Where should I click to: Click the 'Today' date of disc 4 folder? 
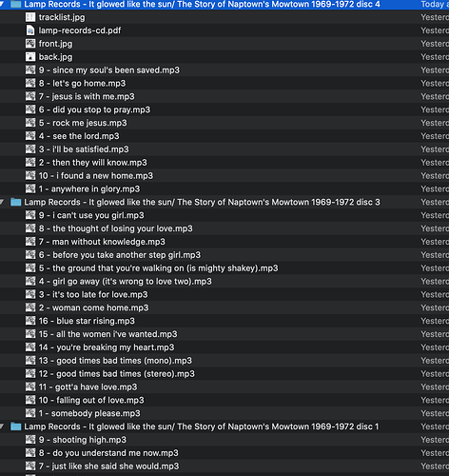(435, 4)
